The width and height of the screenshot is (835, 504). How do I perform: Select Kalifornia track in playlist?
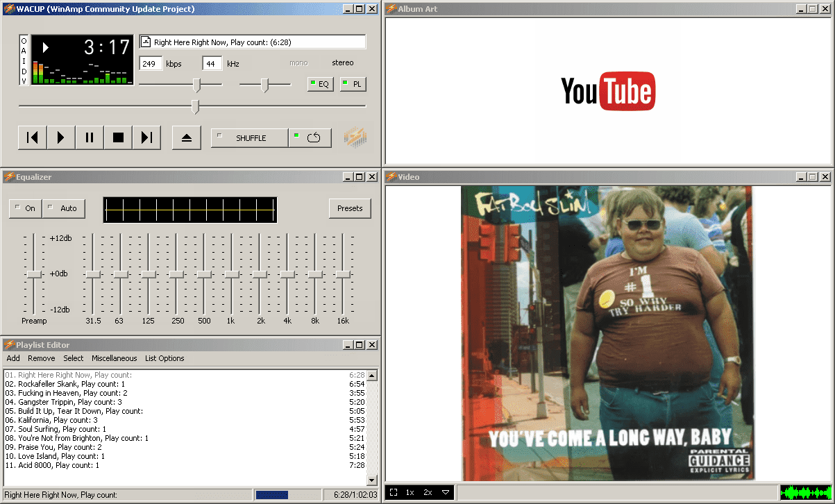(185, 420)
